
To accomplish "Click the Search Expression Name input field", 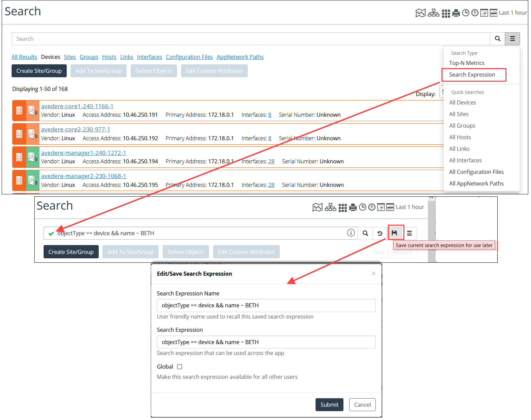I will coord(266,305).
